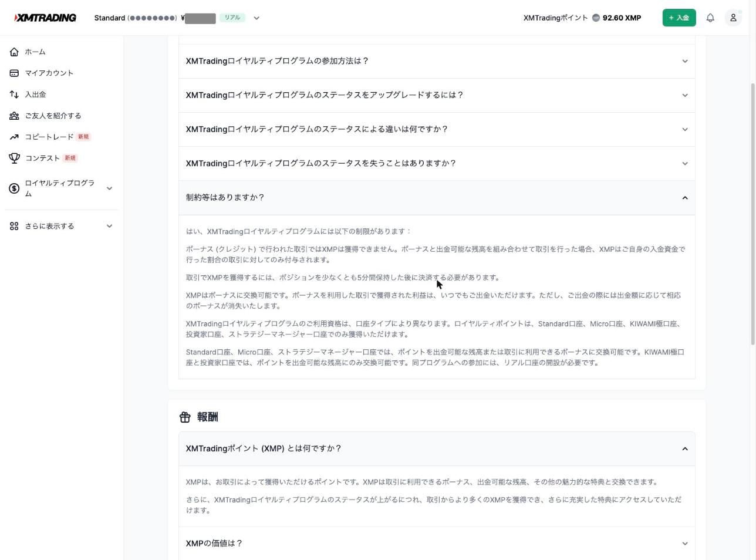Expand 参加方法は？ FAQ chevron

[684, 61]
